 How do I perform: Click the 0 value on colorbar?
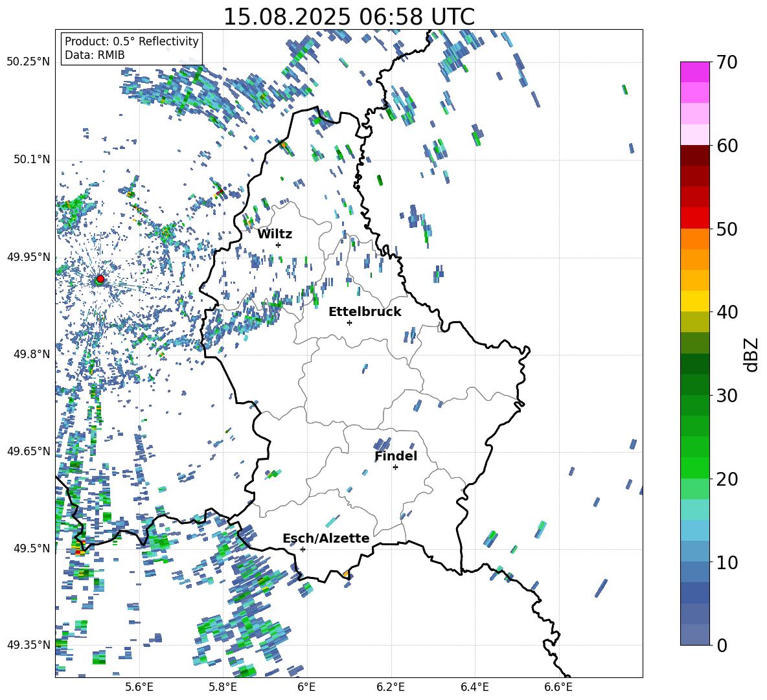(x=722, y=645)
